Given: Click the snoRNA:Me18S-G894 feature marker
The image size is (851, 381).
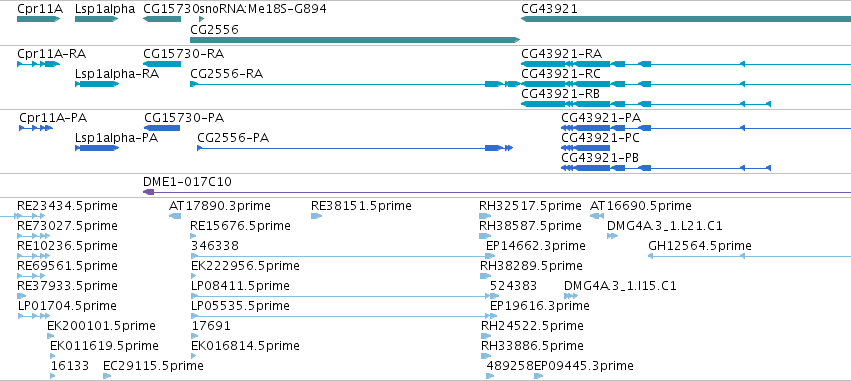Looking at the screenshot, I should [x=202, y=19].
